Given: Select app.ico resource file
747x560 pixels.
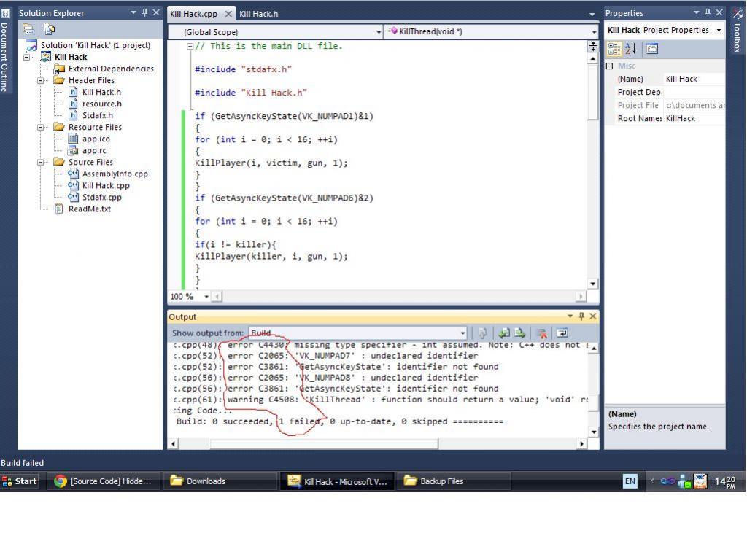Looking at the screenshot, I should [x=96, y=139].
